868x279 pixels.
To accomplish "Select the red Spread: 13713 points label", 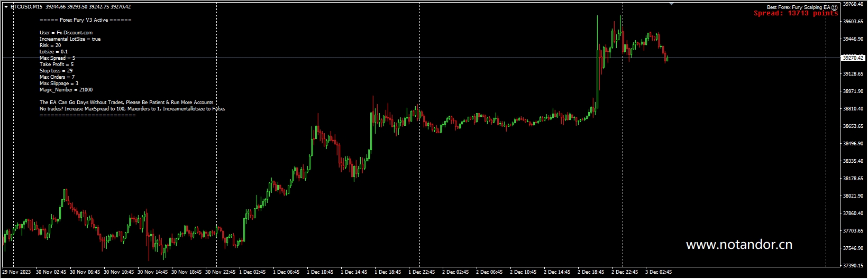I will point(796,13).
